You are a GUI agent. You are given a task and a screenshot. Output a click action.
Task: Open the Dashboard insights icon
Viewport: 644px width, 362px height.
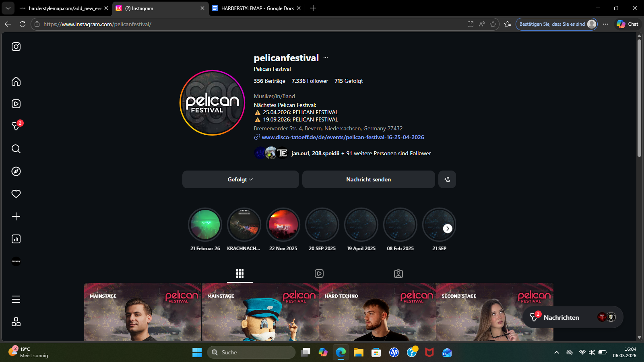(16, 239)
